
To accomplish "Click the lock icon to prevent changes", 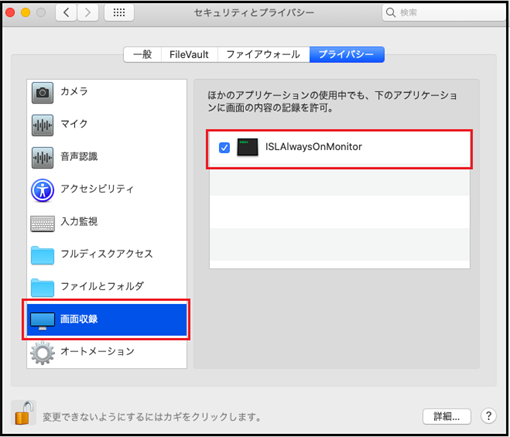I will click(24, 413).
